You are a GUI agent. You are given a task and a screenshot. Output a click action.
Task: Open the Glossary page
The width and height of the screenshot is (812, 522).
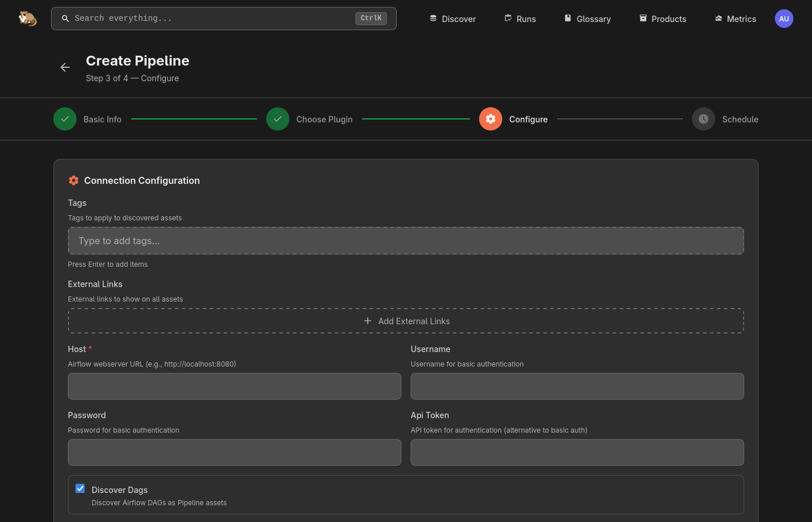[x=587, y=19]
